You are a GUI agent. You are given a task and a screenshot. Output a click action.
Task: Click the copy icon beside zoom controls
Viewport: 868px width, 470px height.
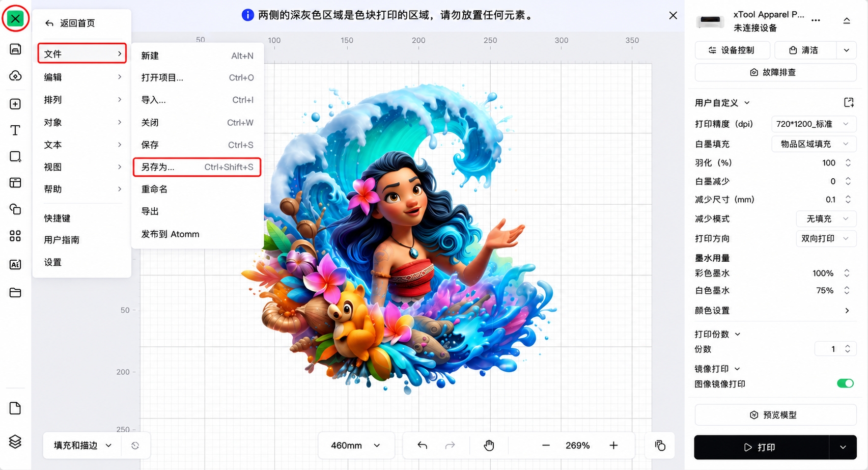660,446
